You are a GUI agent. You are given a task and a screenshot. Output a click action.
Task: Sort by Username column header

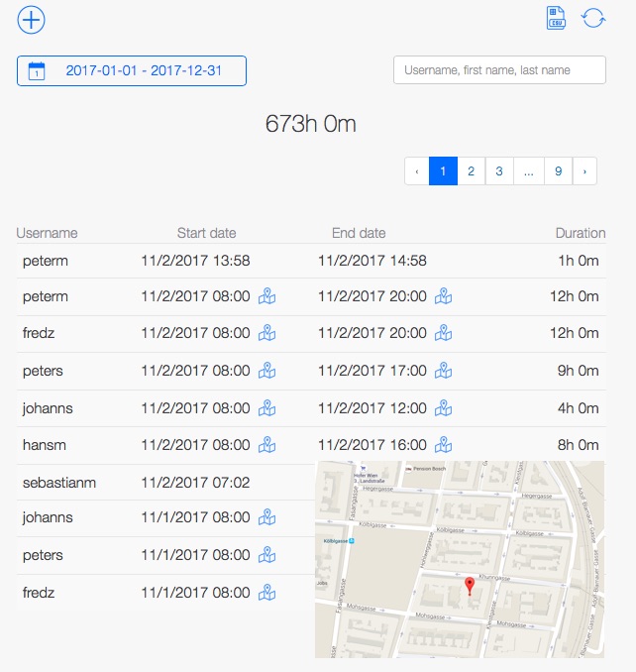(47, 233)
